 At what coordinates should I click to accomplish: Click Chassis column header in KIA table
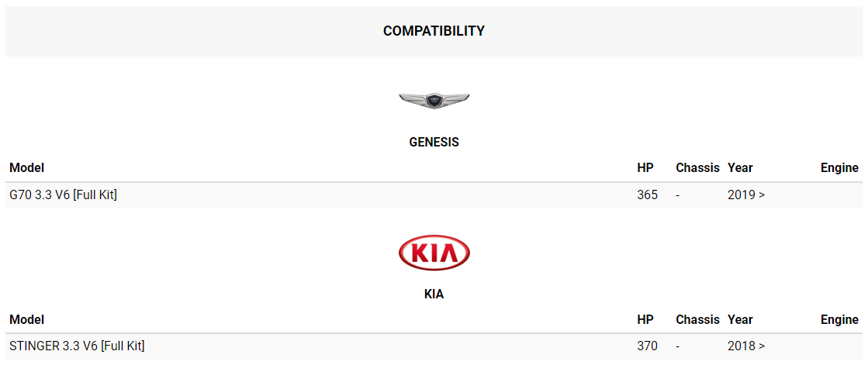tap(697, 319)
